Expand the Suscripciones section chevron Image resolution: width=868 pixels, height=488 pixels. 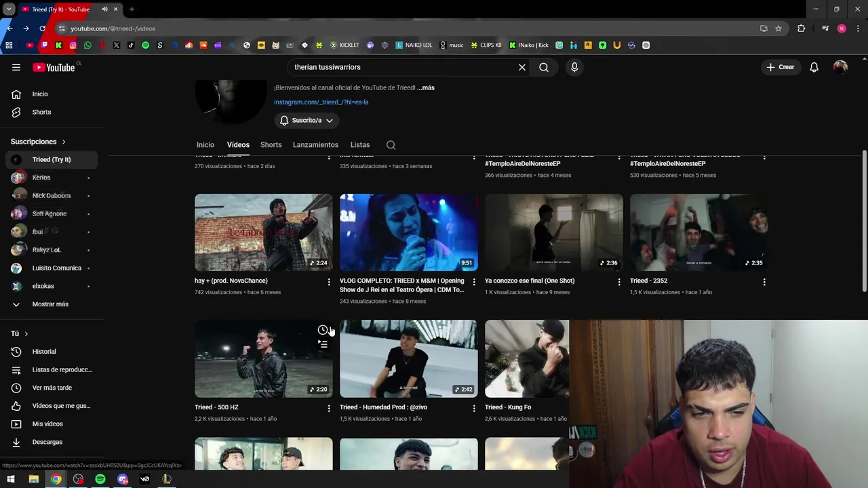[x=64, y=142]
